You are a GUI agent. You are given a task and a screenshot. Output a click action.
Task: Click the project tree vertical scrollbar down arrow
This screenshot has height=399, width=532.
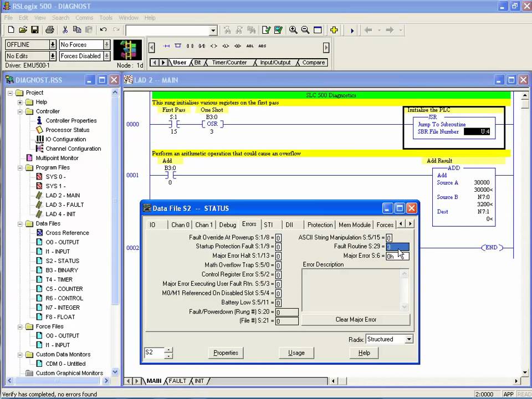click(115, 371)
